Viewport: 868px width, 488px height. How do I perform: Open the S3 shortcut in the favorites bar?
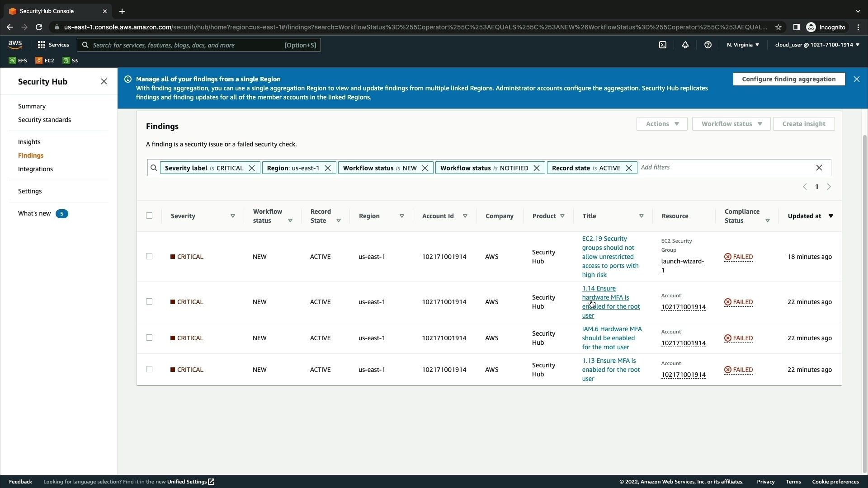click(x=70, y=61)
